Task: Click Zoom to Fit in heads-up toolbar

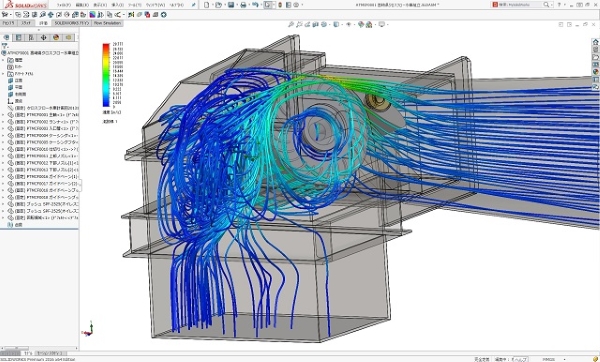Action: tap(291, 24)
